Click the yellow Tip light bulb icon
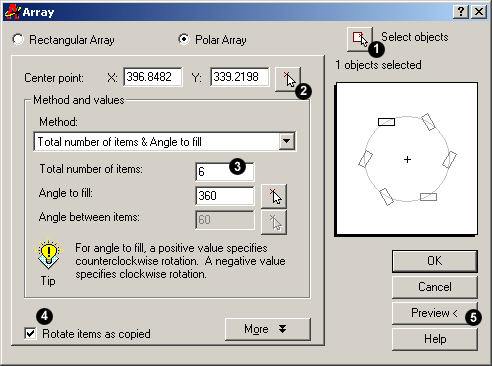This screenshot has height=366, width=492. [x=49, y=254]
